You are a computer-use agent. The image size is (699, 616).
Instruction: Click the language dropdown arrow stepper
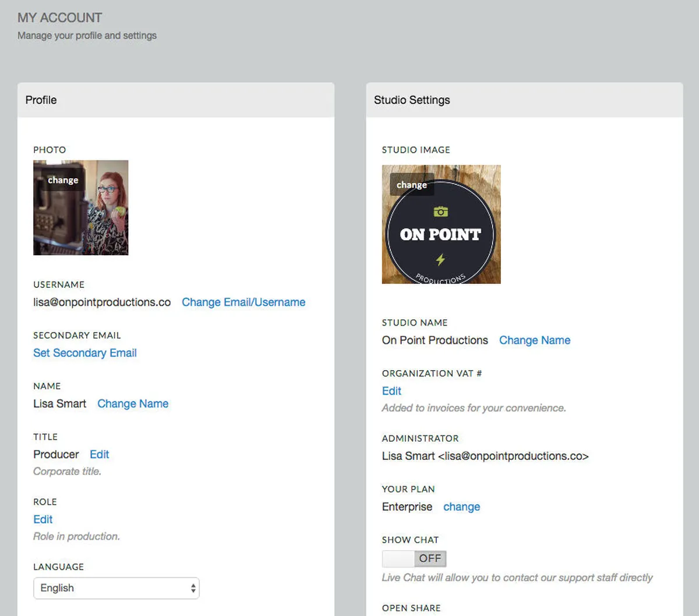click(193, 588)
